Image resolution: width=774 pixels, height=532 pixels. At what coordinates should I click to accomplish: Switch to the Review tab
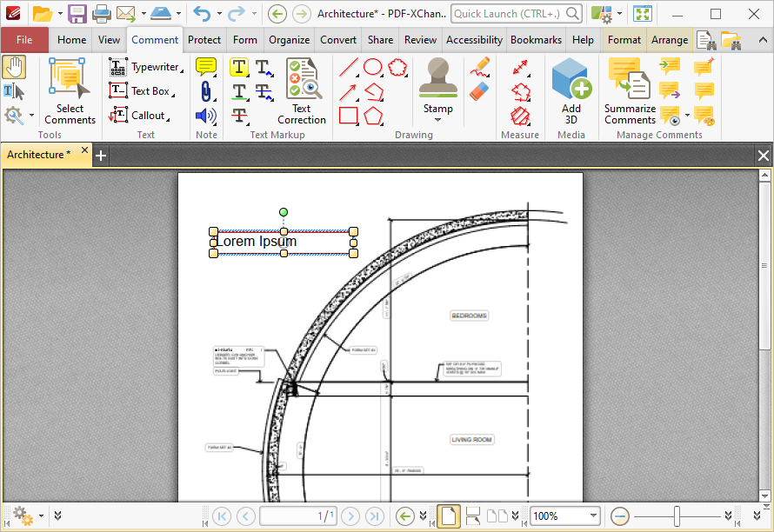point(420,40)
